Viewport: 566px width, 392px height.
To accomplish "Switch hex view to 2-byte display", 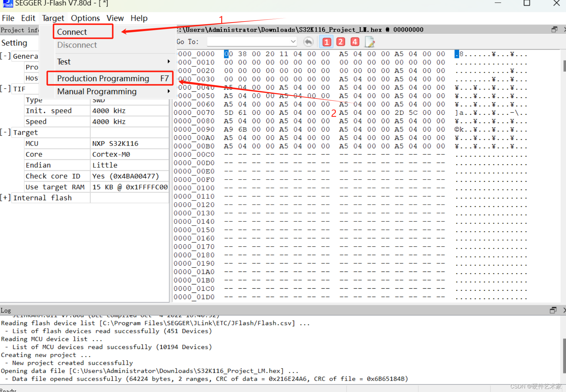I will click(341, 42).
